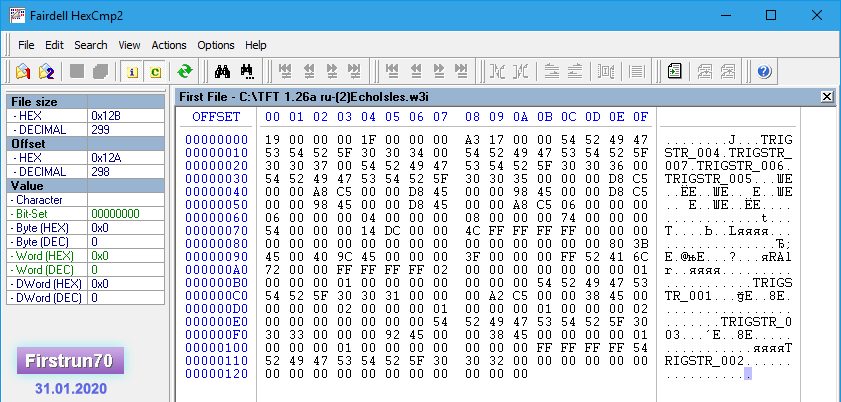
Task: Toggle the yellow 'c' comparison panel button
Action: click(x=155, y=71)
